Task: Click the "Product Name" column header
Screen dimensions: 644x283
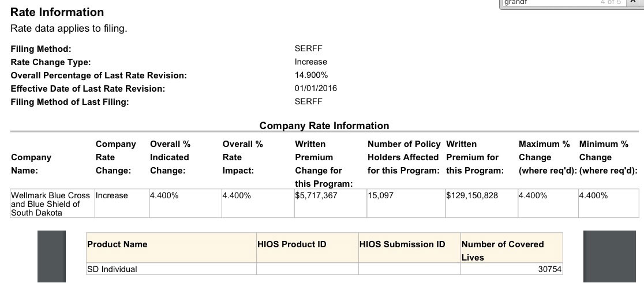Action: click(x=117, y=244)
